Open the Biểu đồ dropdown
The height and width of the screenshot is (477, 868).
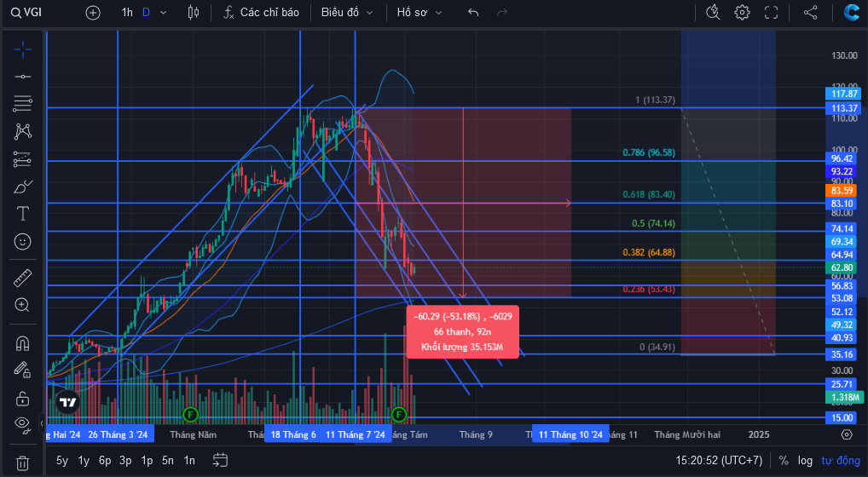pyautogui.click(x=347, y=12)
